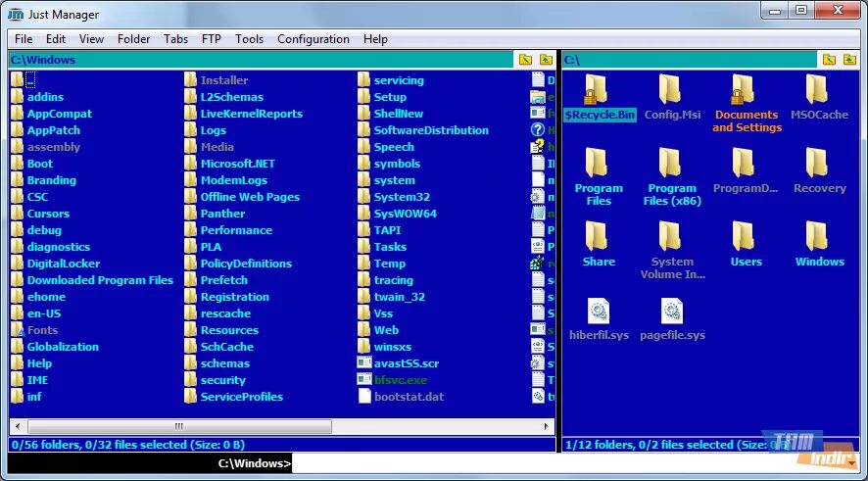
Task: Click the command line input field
Action: [567, 463]
